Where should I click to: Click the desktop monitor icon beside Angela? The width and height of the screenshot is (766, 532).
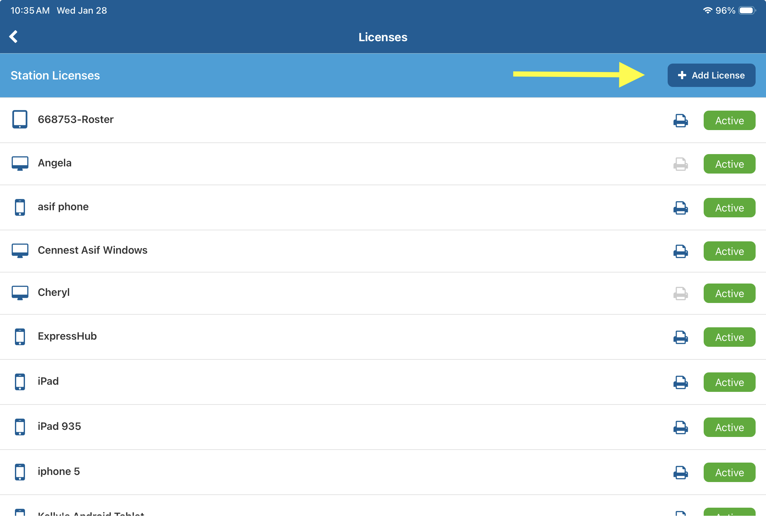[x=20, y=163]
